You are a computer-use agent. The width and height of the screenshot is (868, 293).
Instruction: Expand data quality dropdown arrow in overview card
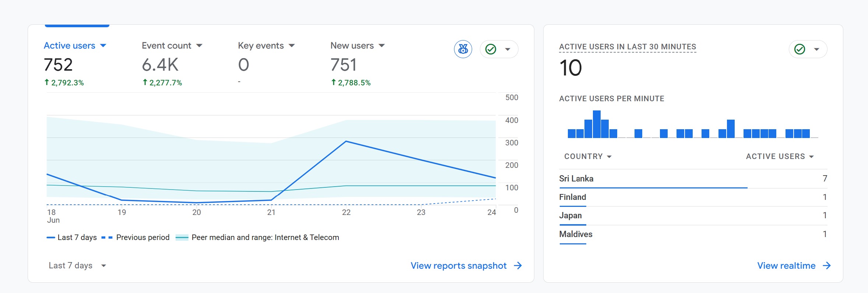507,49
